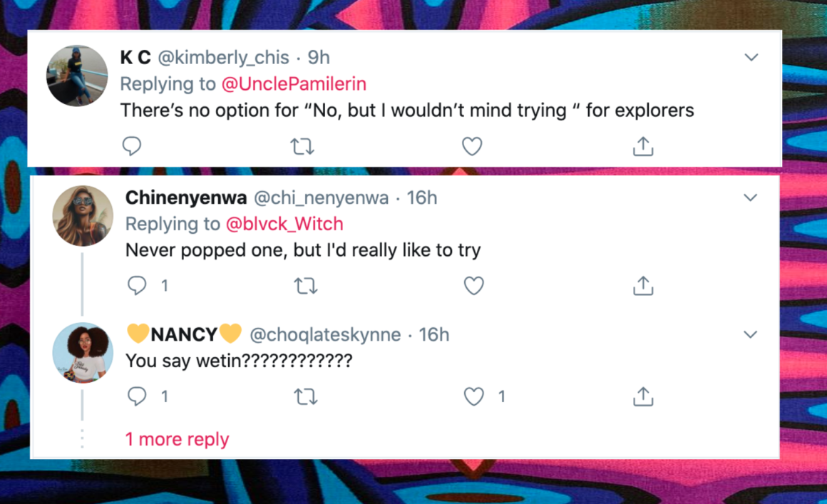Expand "1 more reply" in thread
This screenshot has width=827, height=504.
tap(178, 439)
